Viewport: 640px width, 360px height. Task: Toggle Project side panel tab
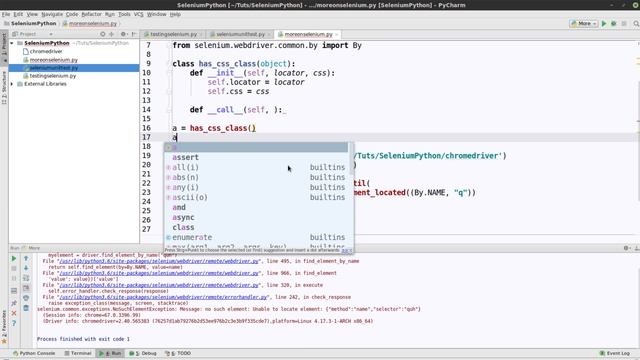click(x=4, y=47)
